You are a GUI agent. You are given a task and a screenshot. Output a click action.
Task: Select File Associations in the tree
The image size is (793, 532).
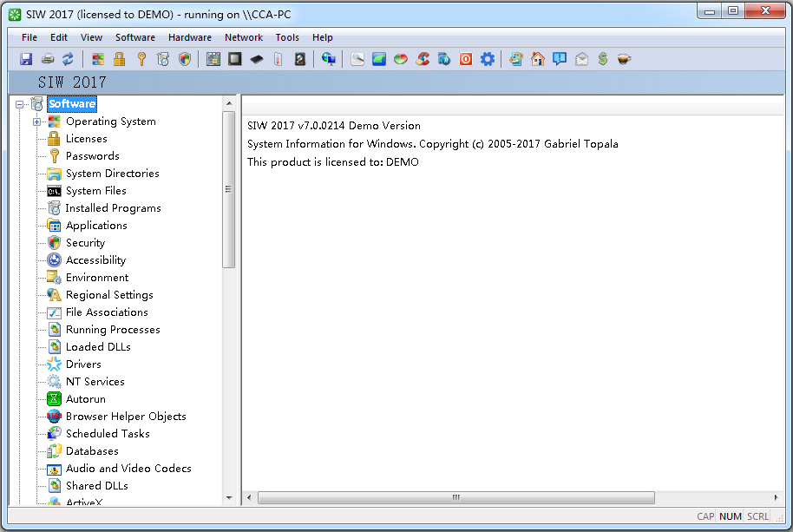click(107, 312)
